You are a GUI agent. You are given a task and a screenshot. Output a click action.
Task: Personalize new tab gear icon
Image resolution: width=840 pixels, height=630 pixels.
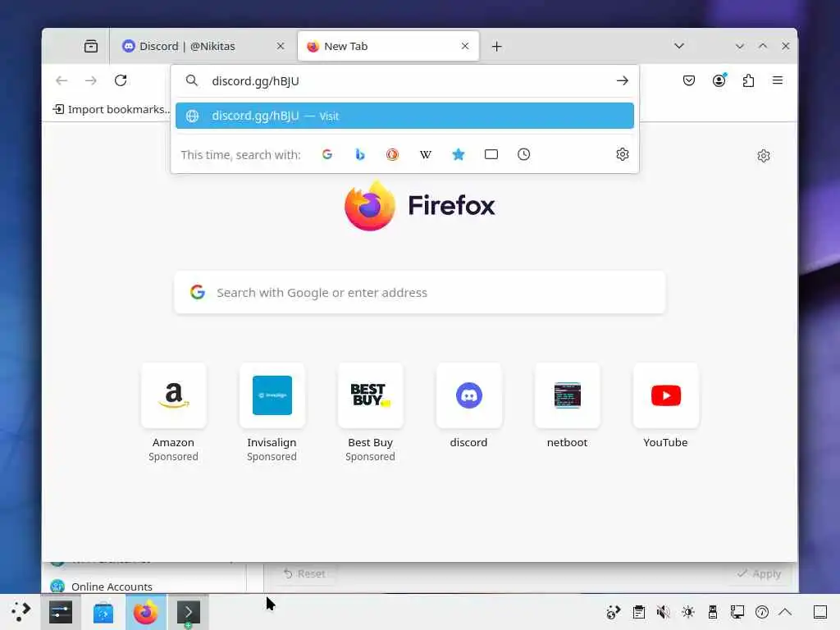[764, 156]
